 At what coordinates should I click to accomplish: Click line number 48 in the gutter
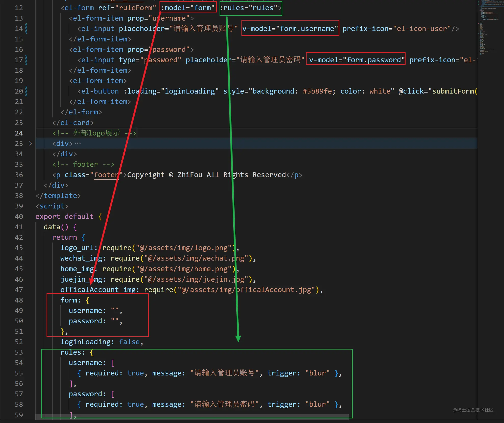pos(19,300)
